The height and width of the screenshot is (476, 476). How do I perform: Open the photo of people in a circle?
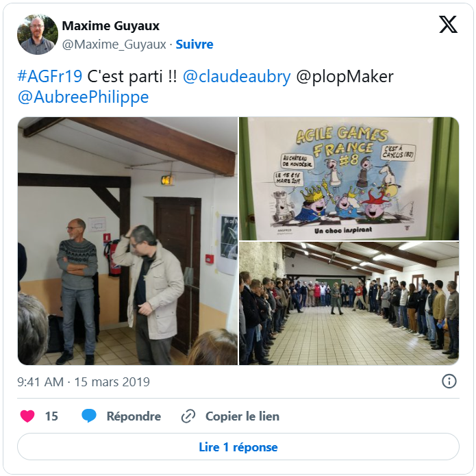click(349, 303)
